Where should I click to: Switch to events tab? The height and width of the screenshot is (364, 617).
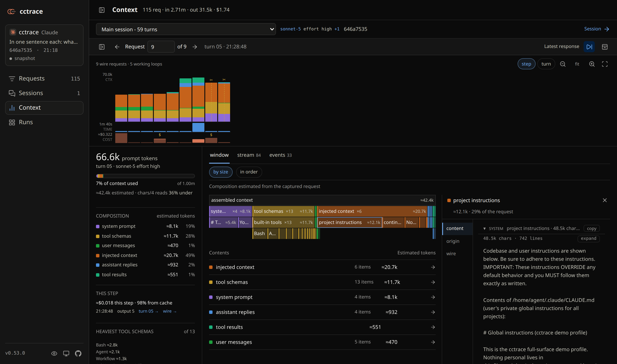click(280, 155)
